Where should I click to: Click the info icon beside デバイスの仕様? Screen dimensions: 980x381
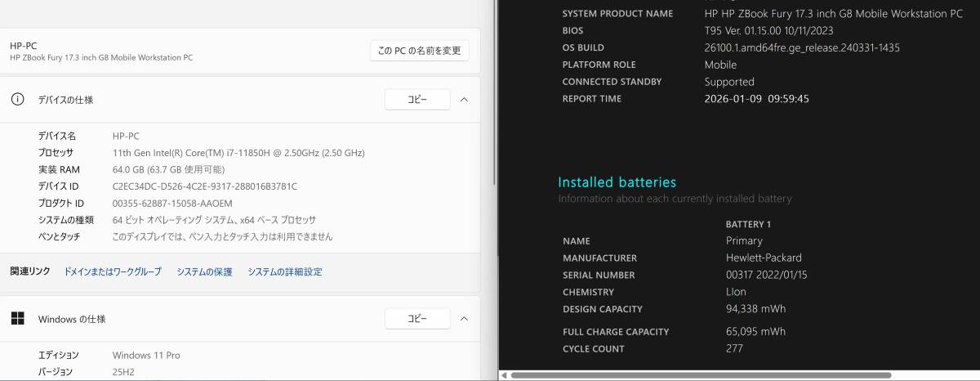click(x=17, y=100)
